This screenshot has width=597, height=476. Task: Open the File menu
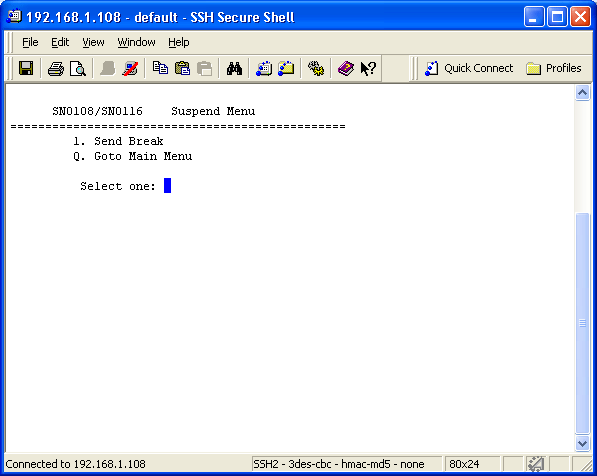[x=30, y=42]
